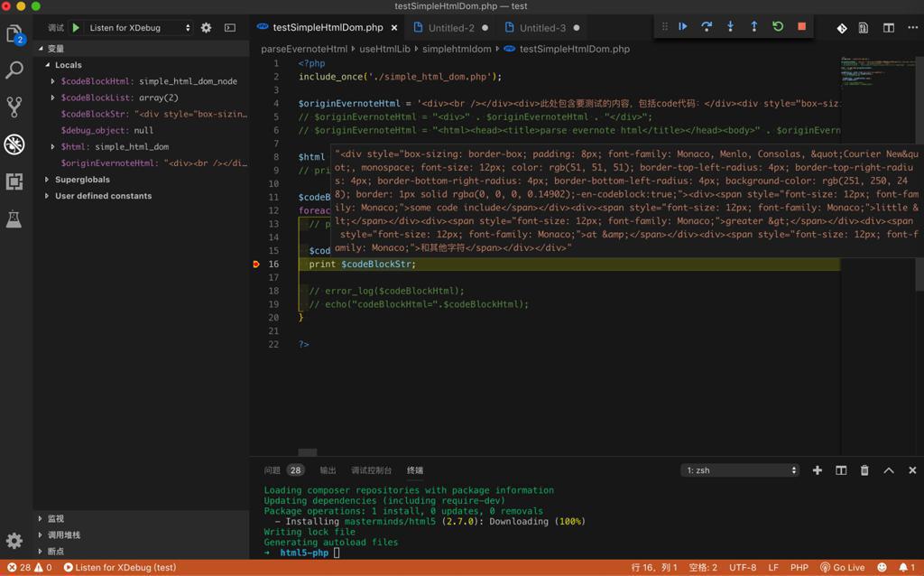Open the Extensions view icon
Screen dimensions: 924x576
(14, 181)
